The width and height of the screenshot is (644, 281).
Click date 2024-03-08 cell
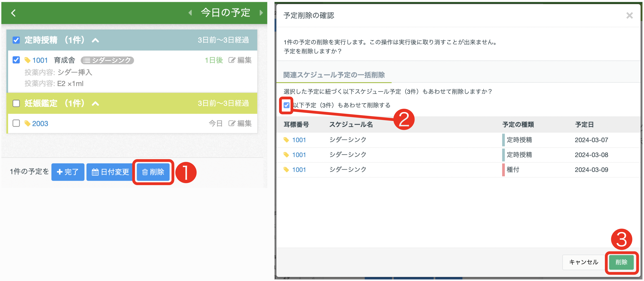(591, 155)
